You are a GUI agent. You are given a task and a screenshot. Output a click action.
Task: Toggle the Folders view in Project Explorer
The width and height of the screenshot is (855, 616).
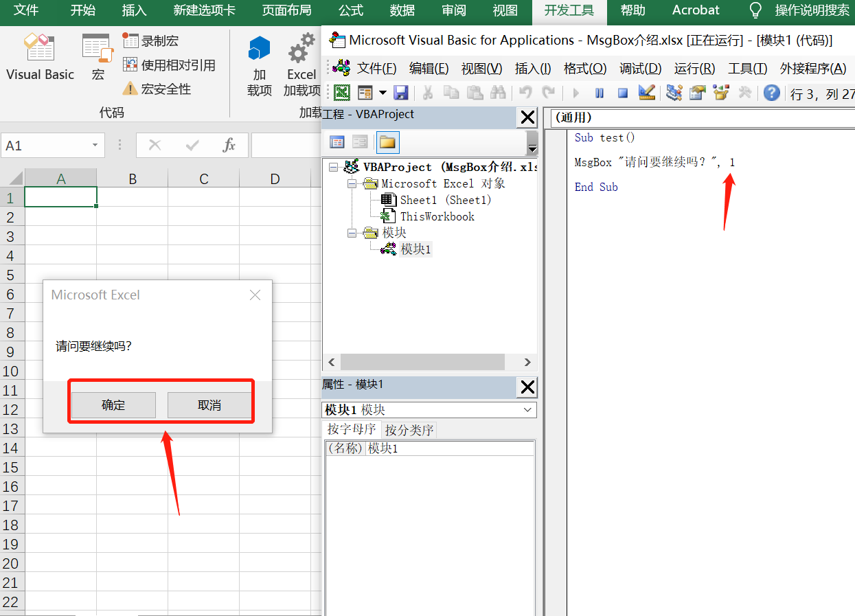click(387, 141)
